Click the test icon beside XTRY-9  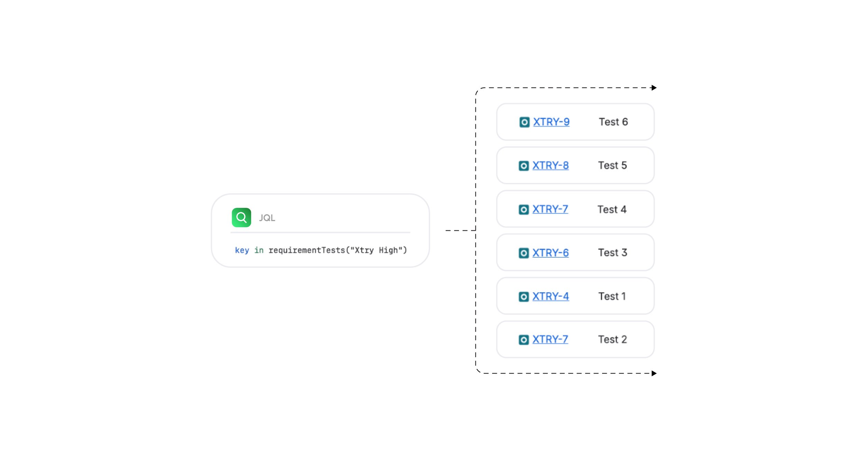pos(524,122)
